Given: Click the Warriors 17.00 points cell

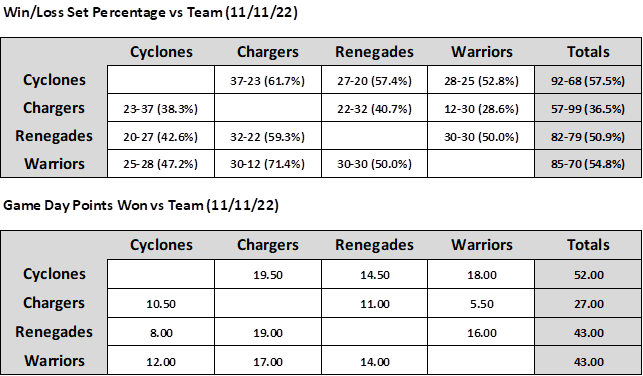Looking at the screenshot, I should (268, 360).
